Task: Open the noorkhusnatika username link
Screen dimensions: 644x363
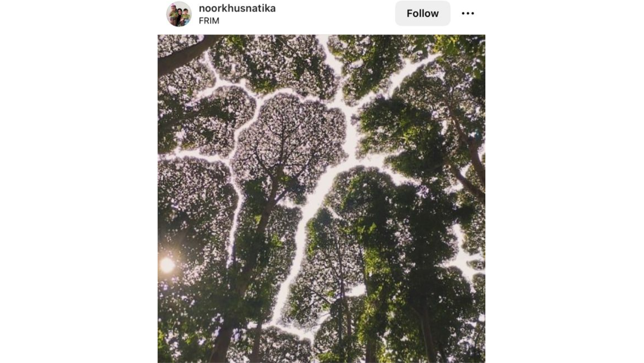Action: click(x=237, y=8)
